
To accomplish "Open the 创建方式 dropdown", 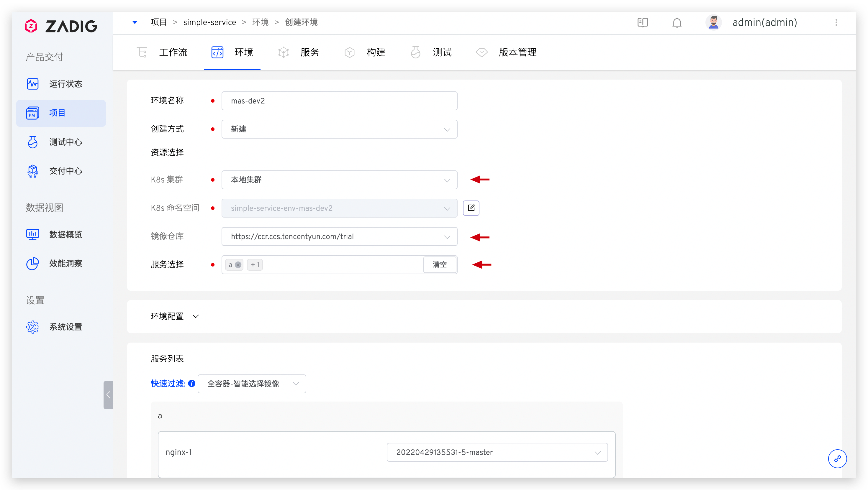I will (339, 129).
